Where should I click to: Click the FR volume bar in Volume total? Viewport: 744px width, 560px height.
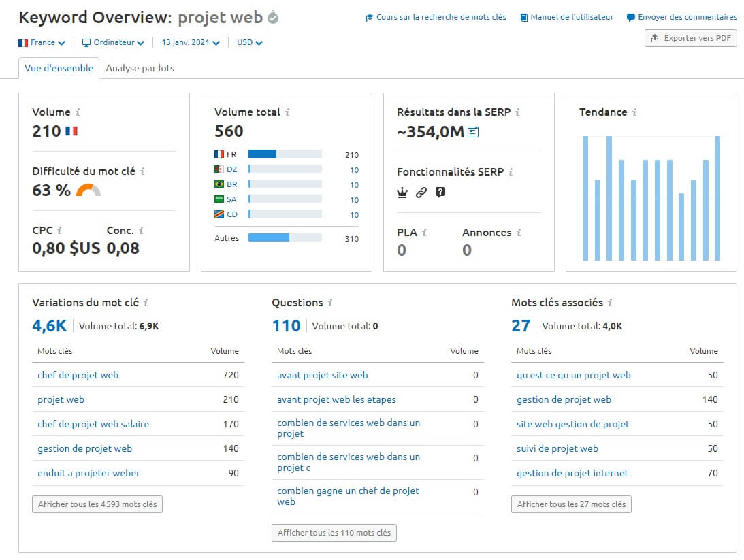coord(263,154)
